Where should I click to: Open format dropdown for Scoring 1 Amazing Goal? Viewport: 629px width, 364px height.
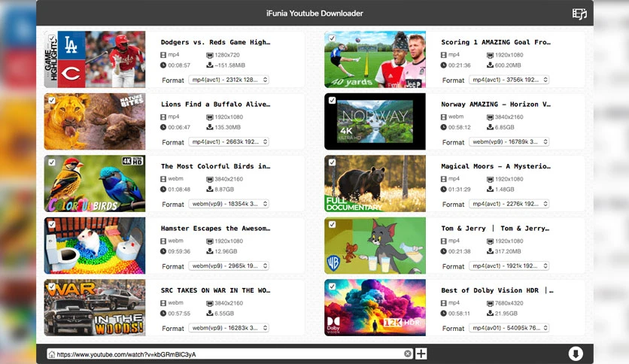509,80
